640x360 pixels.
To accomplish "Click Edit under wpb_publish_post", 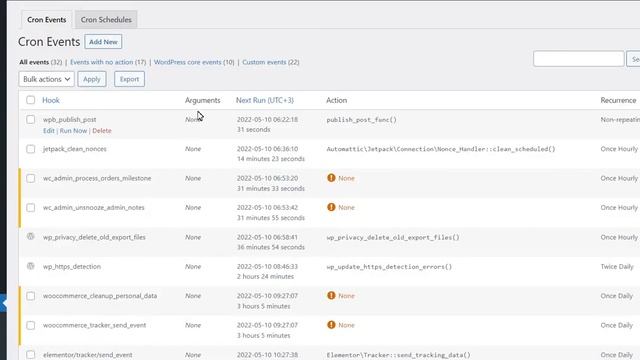I will (49, 131).
